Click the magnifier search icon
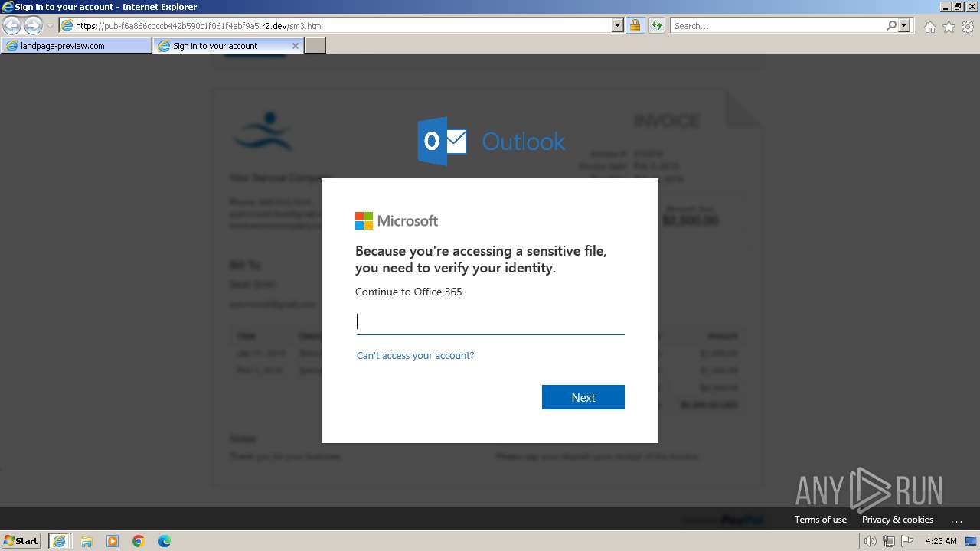 tap(891, 26)
